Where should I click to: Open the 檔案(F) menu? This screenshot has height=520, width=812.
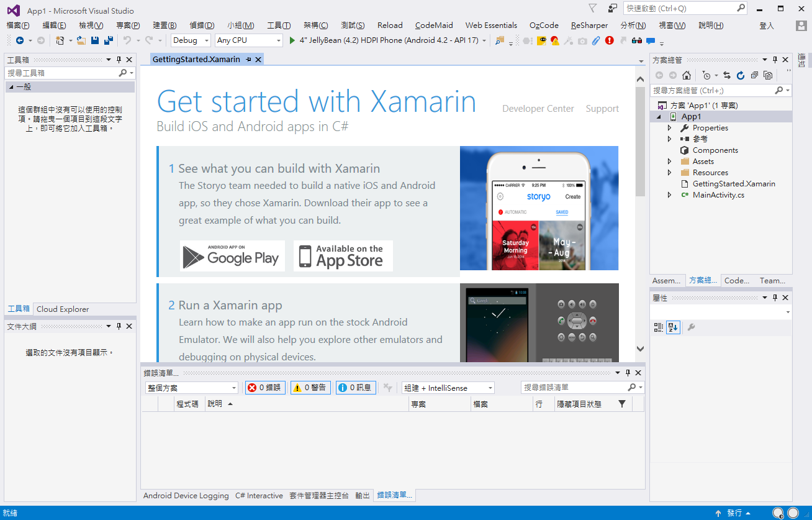coord(18,25)
